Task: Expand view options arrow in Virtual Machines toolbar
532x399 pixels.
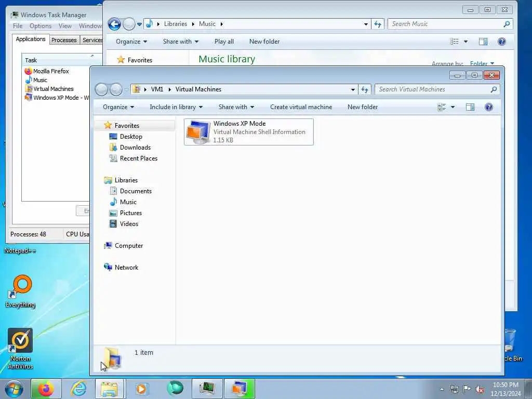Action: click(453, 107)
